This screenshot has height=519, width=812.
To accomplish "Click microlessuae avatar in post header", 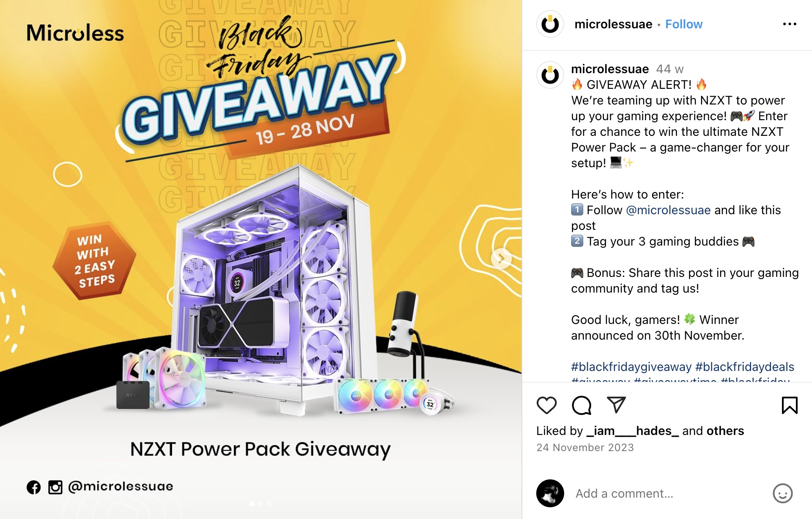I will click(x=550, y=24).
